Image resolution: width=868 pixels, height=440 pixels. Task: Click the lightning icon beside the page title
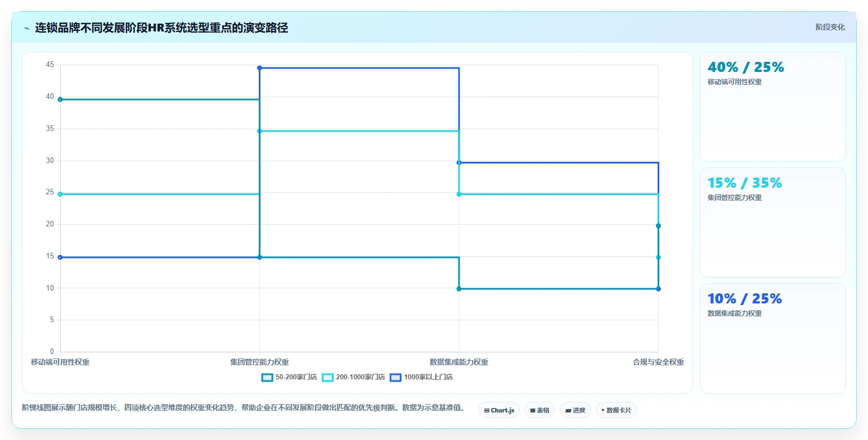click(x=27, y=28)
